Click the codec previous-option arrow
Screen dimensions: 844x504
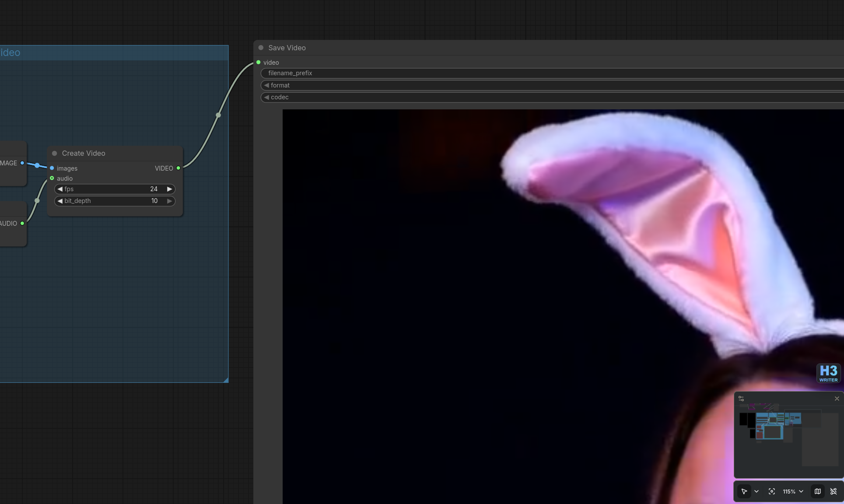pyautogui.click(x=266, y=97)
